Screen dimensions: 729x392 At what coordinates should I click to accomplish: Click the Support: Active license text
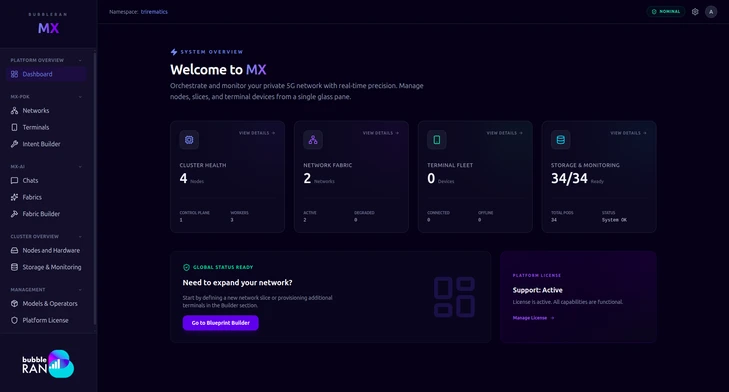(537, 290)
